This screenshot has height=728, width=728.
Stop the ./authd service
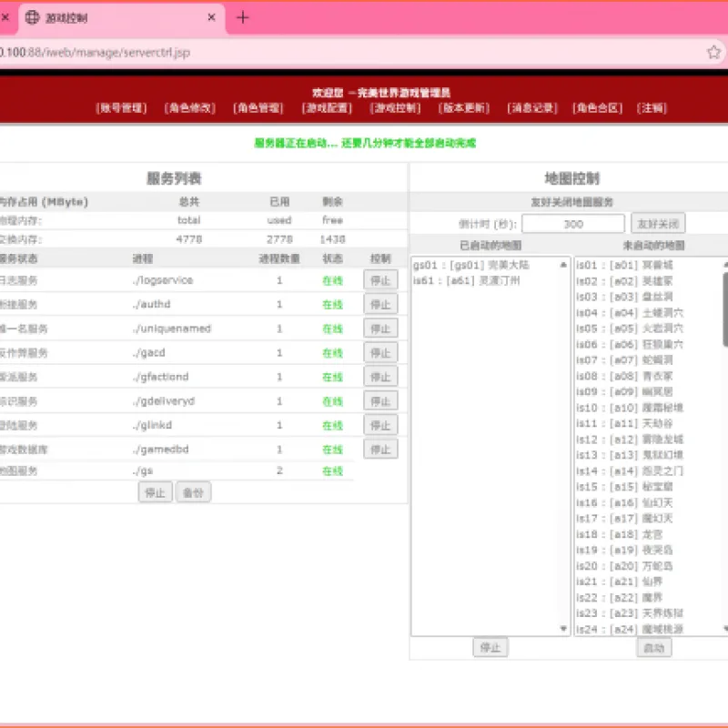[380, 305]
